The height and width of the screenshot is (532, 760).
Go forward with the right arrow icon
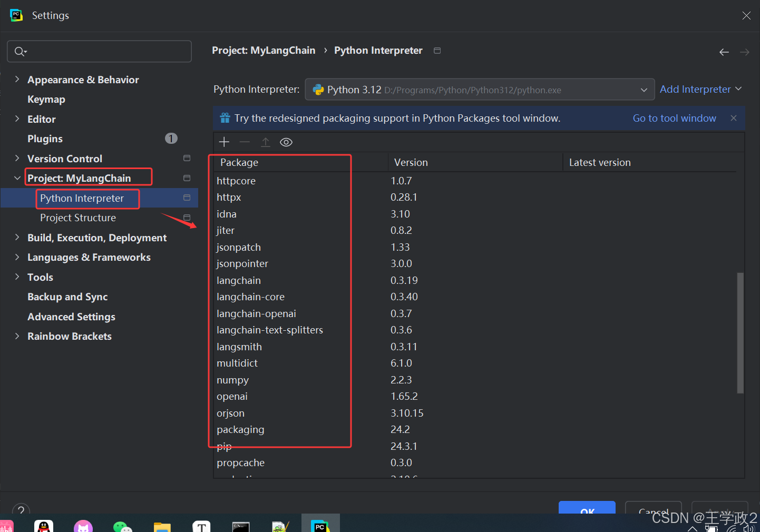pyautogui.click(x=745, y=52)
